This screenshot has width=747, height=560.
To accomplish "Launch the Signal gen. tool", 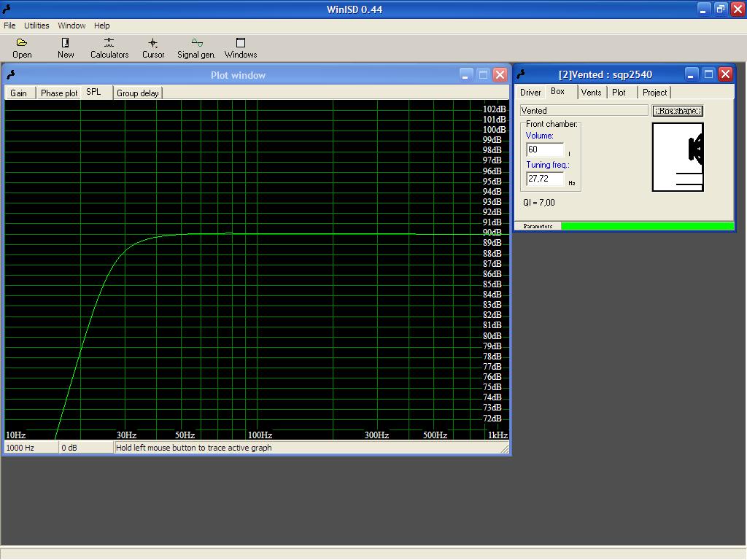I will (x=196, y=48).
